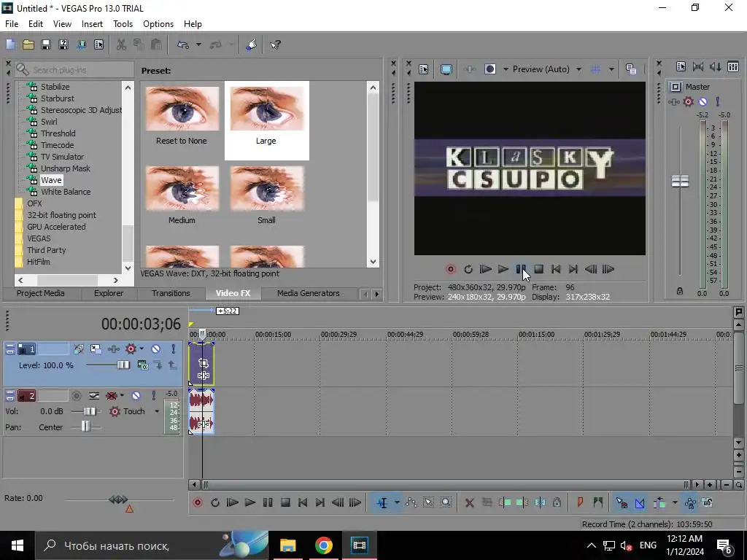
Task: Open Touch automation mode dropdown
Action: [157, 411]
